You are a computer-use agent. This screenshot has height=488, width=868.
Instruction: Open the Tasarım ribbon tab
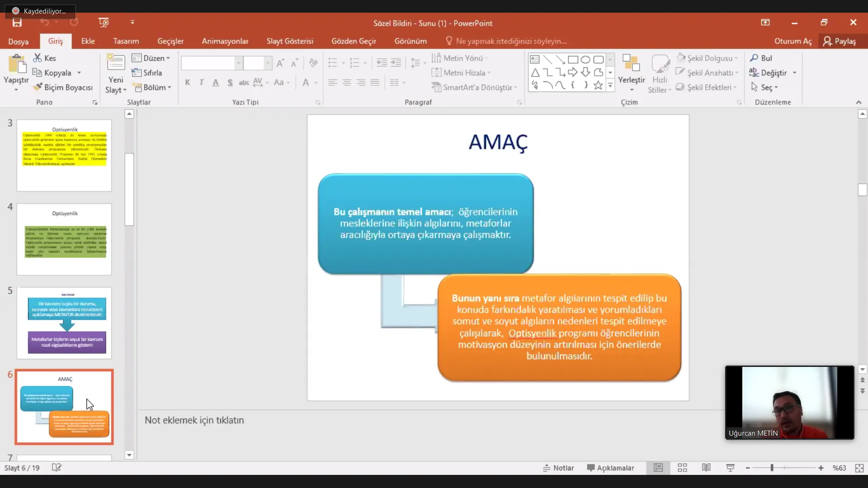coord(126,41)
